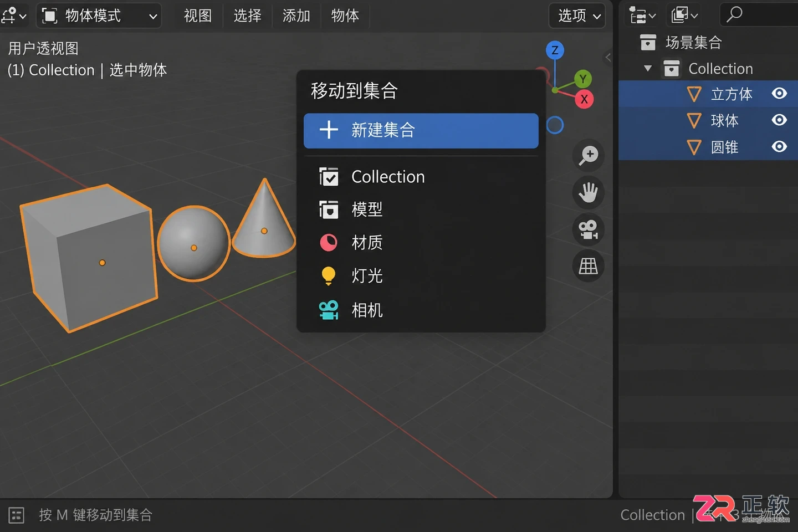798x532 pixels.
Task: Click the status bar icon beside 按 M 键移动到集合
Action: tap(17, 515)
